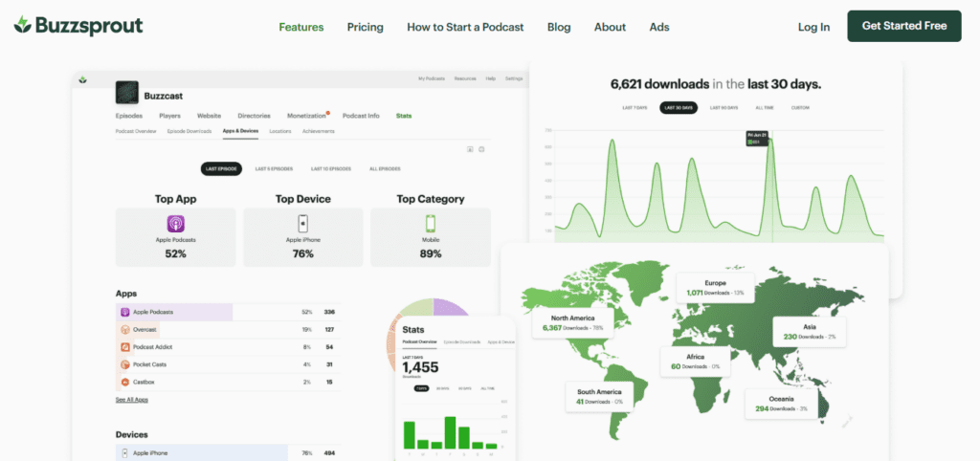Viewport: 980px width, 461px height.
Task: Open Help in dashboard header
Action: pos(491,78)
